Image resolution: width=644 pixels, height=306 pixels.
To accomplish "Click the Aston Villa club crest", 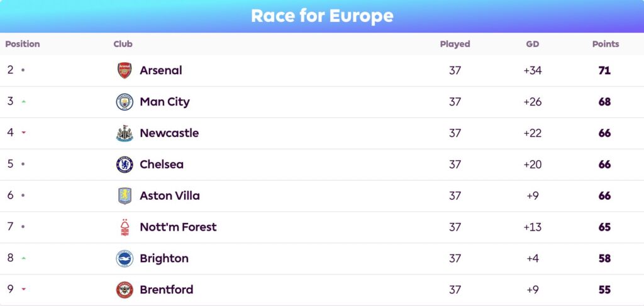I will coord(125,196).
